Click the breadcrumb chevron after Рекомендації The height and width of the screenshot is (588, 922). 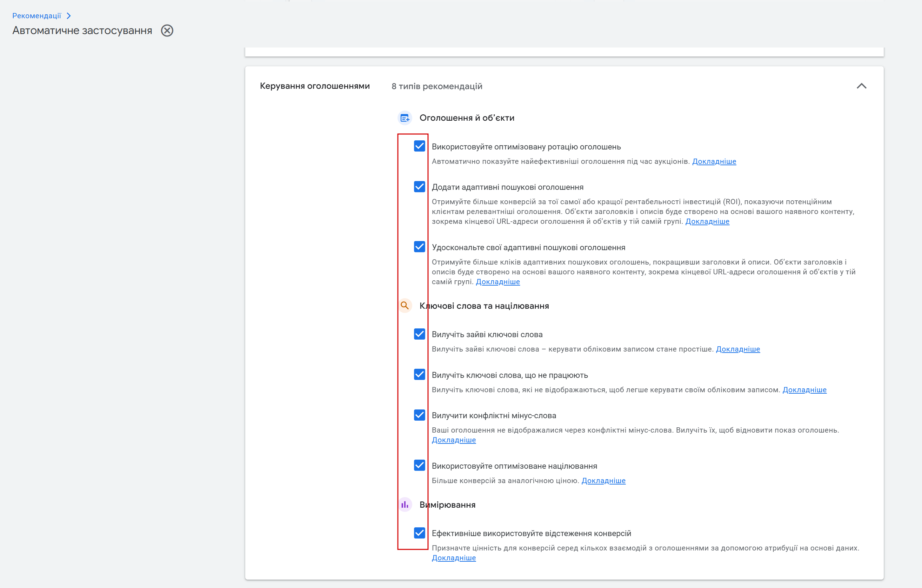pos(68,16)
